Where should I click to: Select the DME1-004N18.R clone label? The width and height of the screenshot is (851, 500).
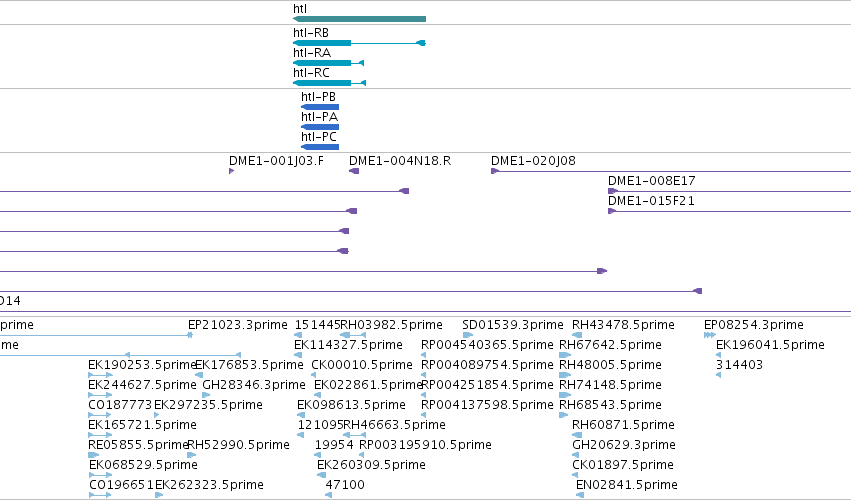point(400,161)
